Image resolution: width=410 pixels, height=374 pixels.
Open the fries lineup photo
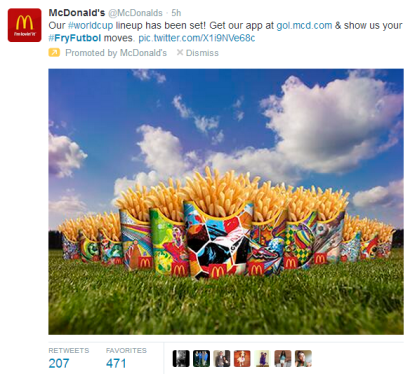coord(226,202)
